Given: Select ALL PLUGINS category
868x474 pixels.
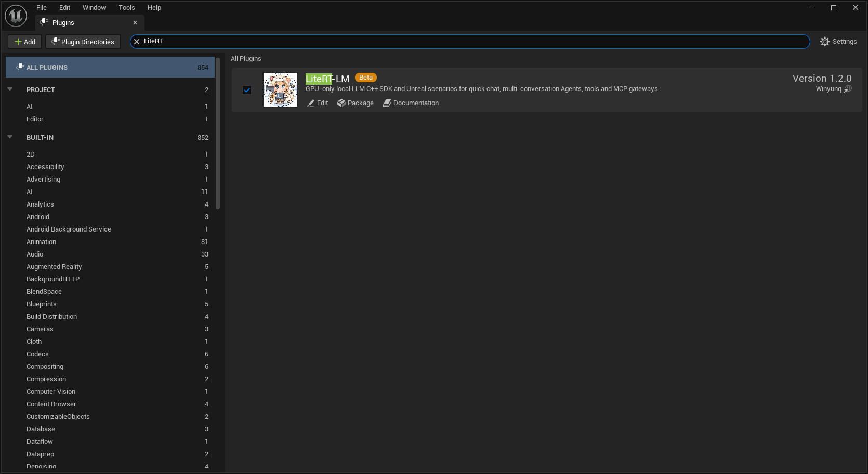Looking at the screenshot, I should click(x=110, y=67).
